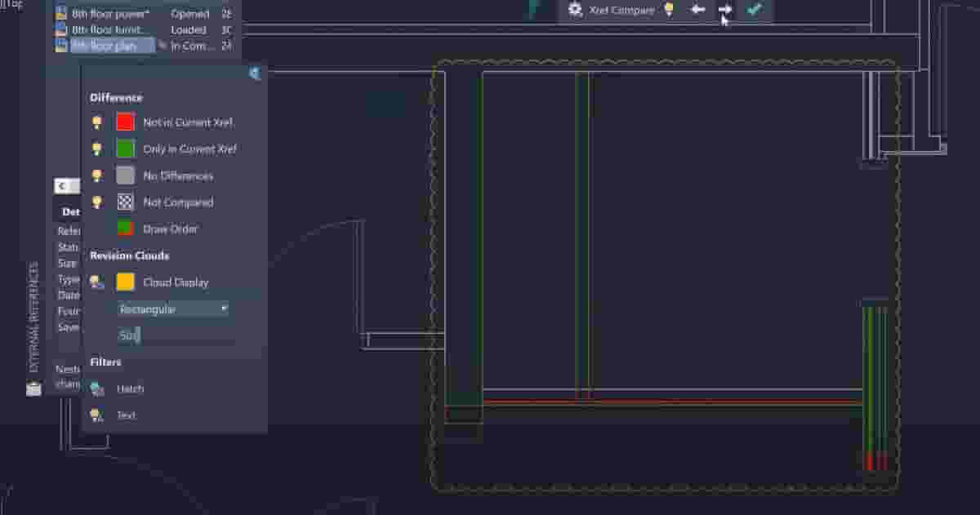Select the 8th floor furniture xref entry
Screen dimensions: 980x515
pos(110,29)
